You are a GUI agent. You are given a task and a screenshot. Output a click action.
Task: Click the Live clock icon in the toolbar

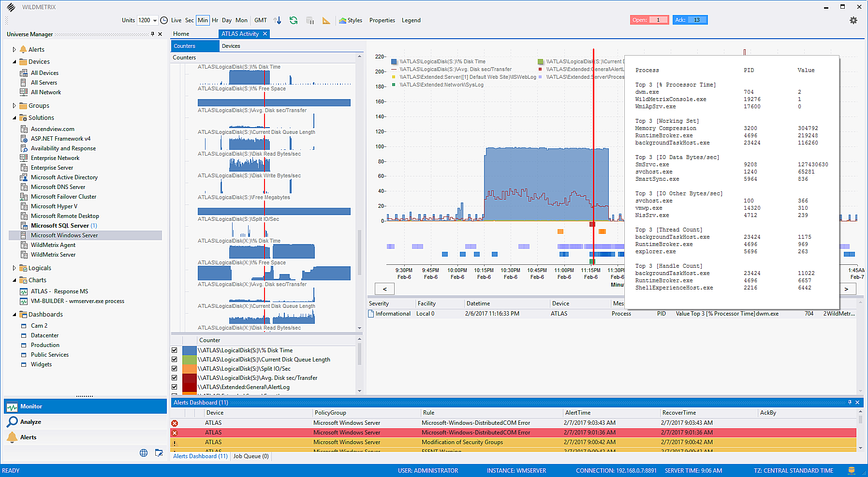tap(164, 20)
